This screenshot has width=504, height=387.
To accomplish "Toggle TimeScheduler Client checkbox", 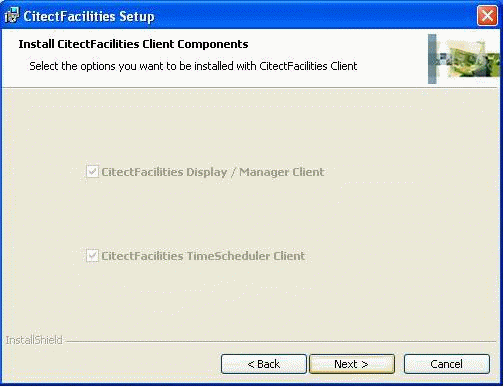I will coord(92,256).
